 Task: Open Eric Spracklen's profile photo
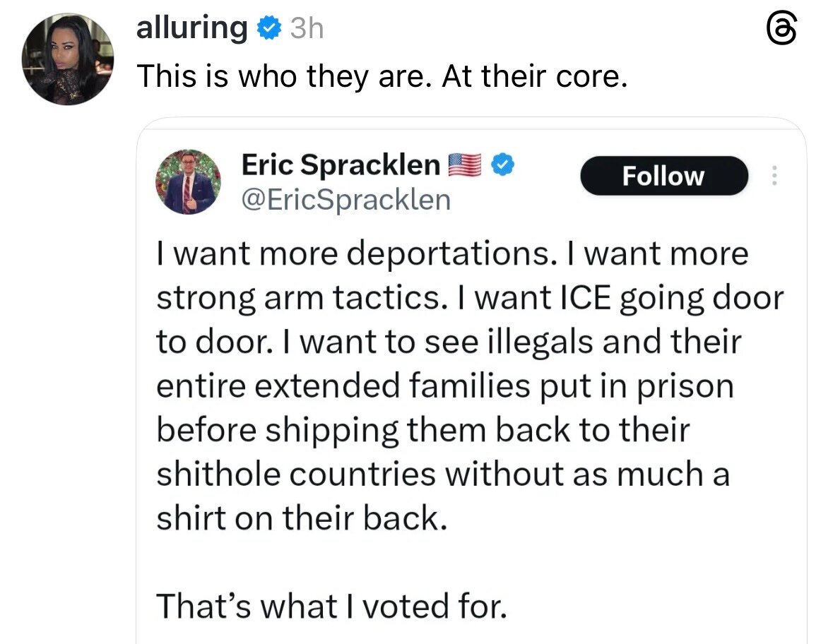click(x=188, y=181)
